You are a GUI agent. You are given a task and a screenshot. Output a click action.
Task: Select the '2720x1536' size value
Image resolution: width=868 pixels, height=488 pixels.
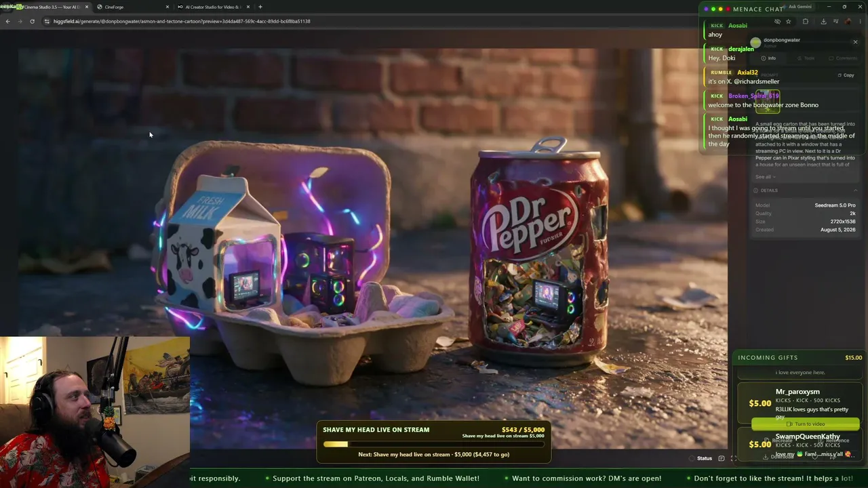(843, 222)
